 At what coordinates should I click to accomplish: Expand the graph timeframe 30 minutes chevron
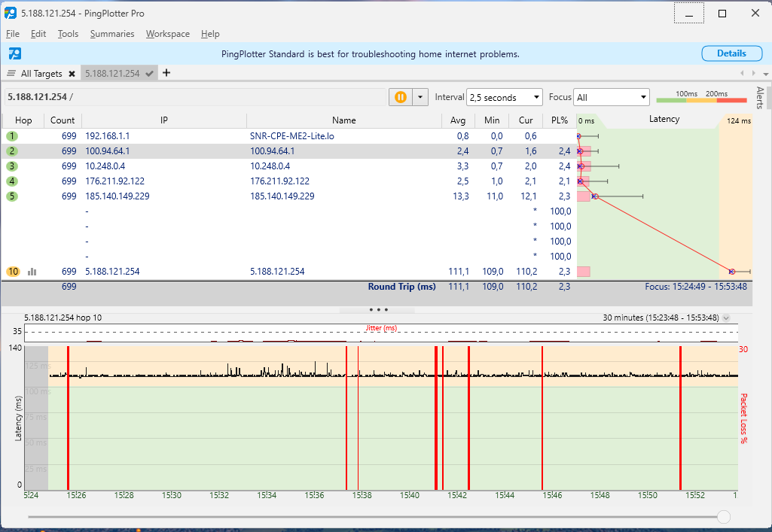[726, 318]
